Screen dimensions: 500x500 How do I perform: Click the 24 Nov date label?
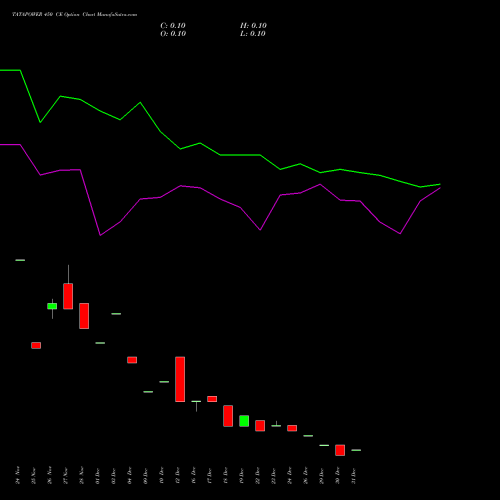pyautogui.click(x=18, y=475)
